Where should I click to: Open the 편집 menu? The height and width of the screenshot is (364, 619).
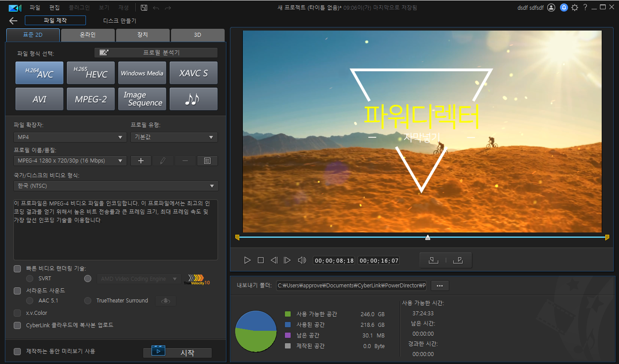tap(55, 8)
